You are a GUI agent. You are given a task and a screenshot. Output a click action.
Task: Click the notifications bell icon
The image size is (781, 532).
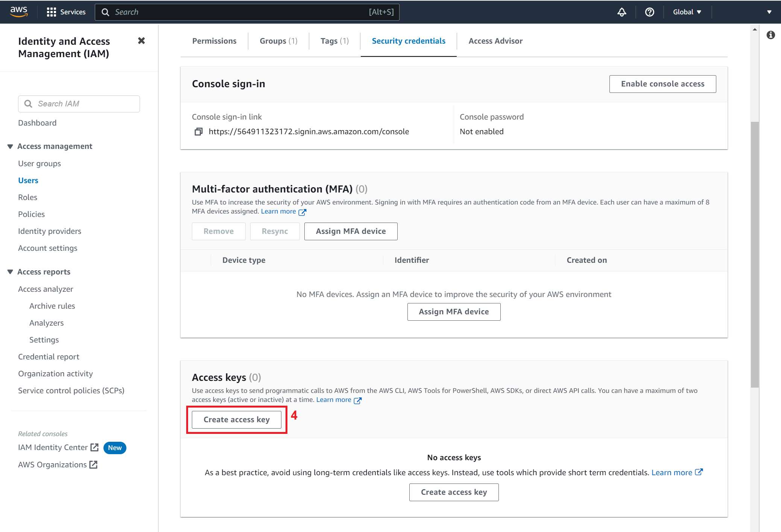(622, 12)
